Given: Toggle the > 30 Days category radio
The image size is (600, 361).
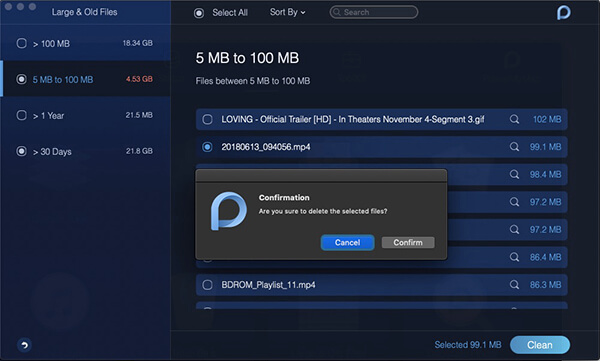Looking at the screenshot, I should [21, 151].
